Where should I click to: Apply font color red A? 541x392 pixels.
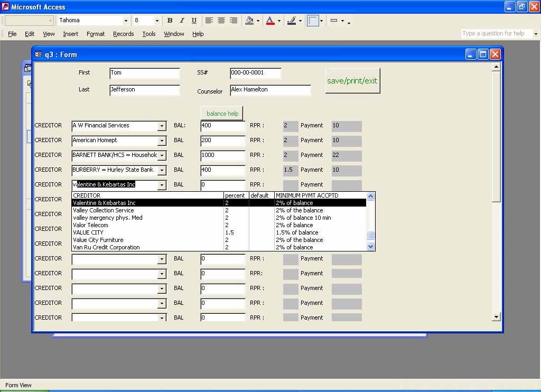tap(270, 21)
